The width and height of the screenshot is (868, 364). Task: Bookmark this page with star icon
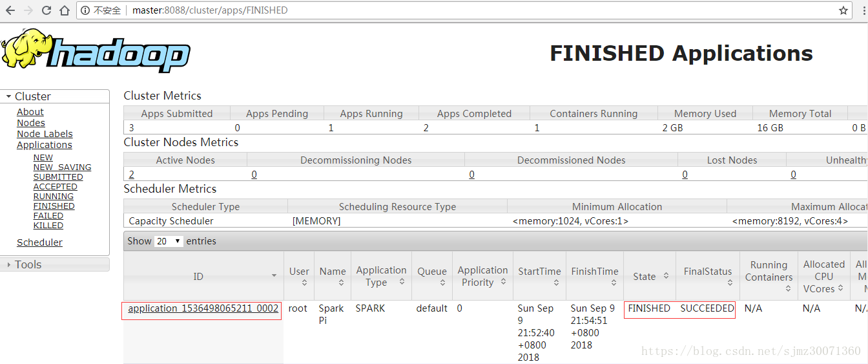pyautogui.click(x=843, y=10)
